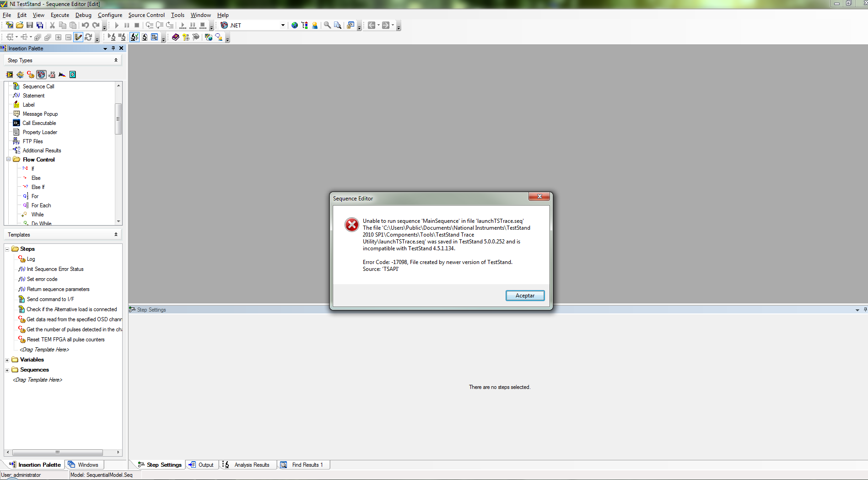The width and height of the screenshot is (868, 480).
Task: Toggle the highlighted edit pencil checklist icon
Action: pos(78,37)
